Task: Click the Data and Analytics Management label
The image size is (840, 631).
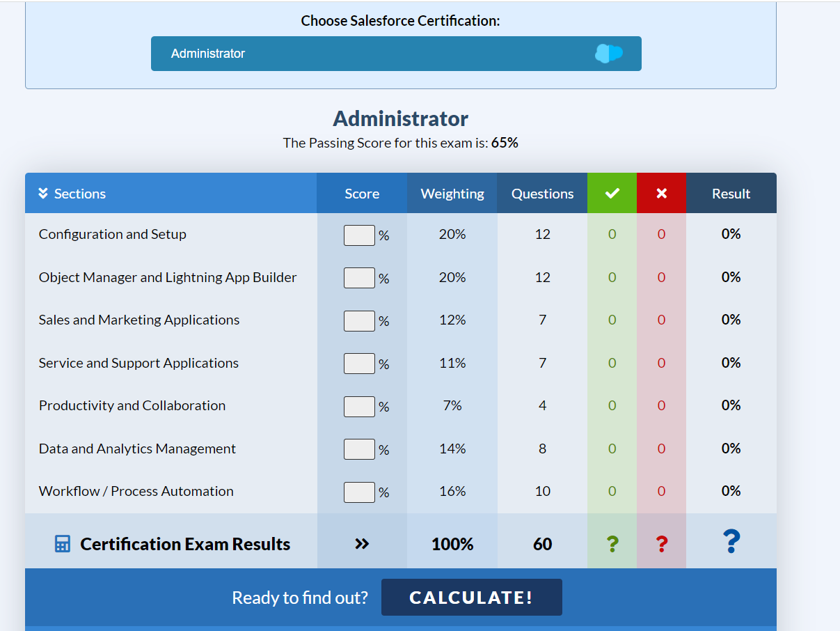Action: 137,449
